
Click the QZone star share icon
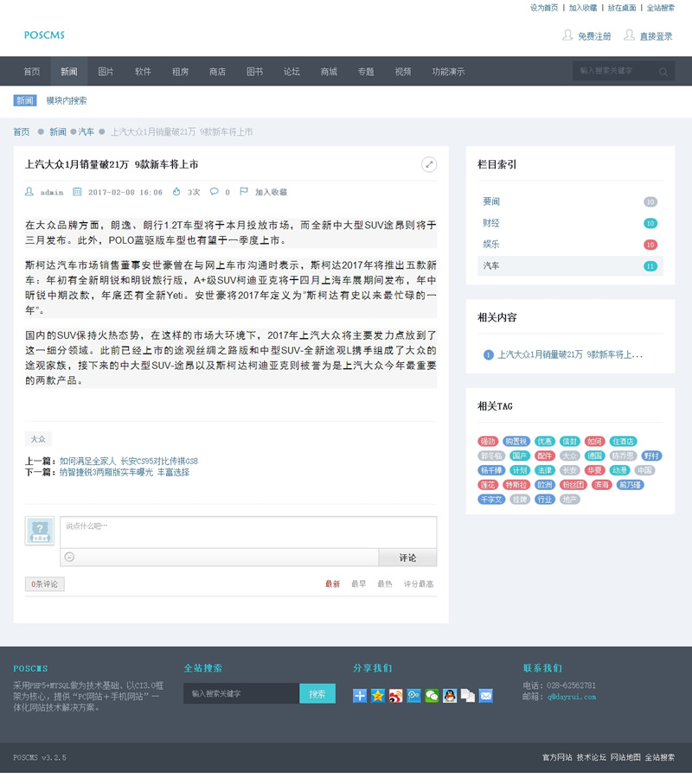click(x=378, y=695)
